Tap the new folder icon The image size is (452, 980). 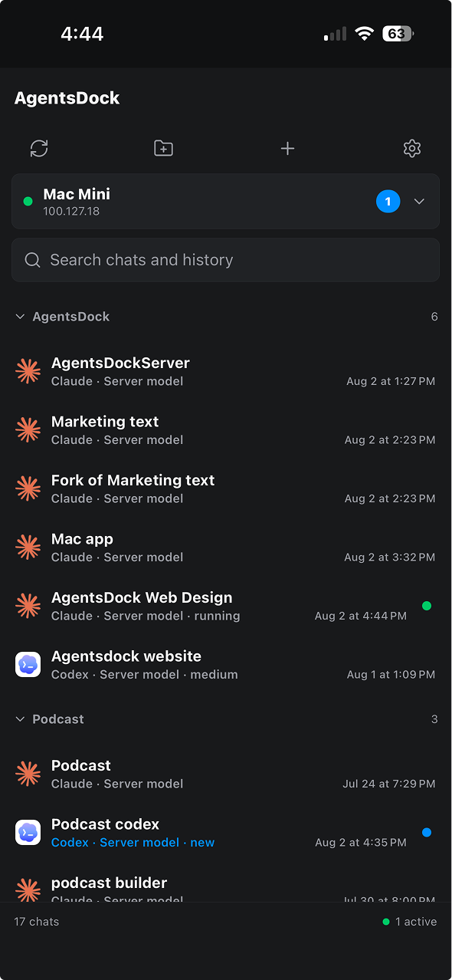coord(163,148)
